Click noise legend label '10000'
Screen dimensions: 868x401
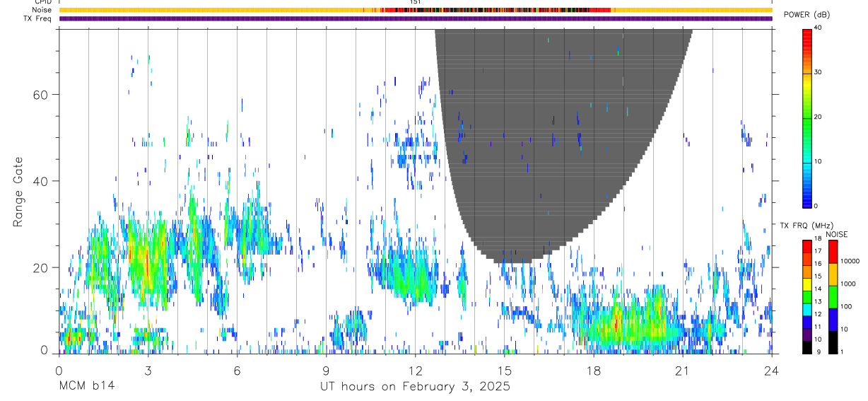click(x=850, y=261)
